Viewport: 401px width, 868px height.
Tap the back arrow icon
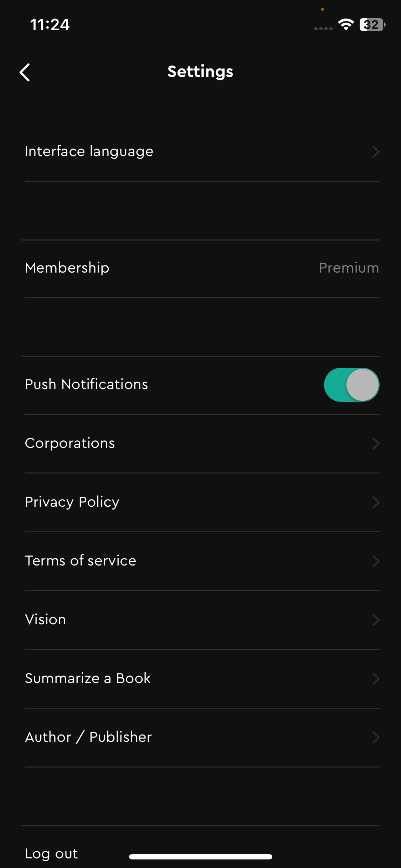(x=25, y=72)
